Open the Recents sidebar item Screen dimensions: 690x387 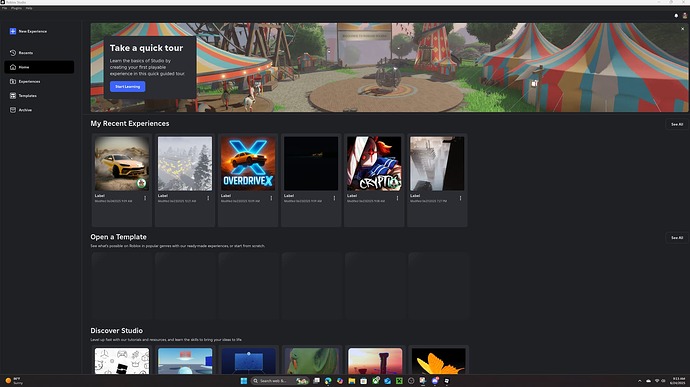pos(40,53)
